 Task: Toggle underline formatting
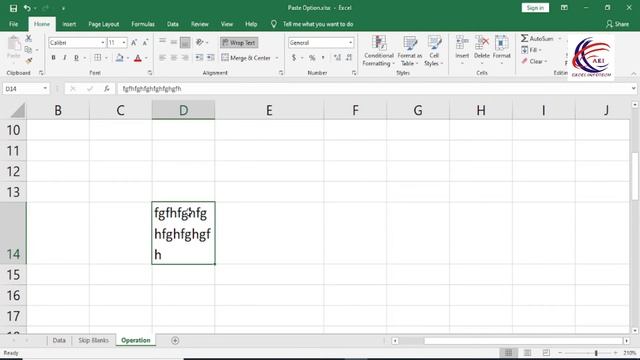(x=76, y=58)
